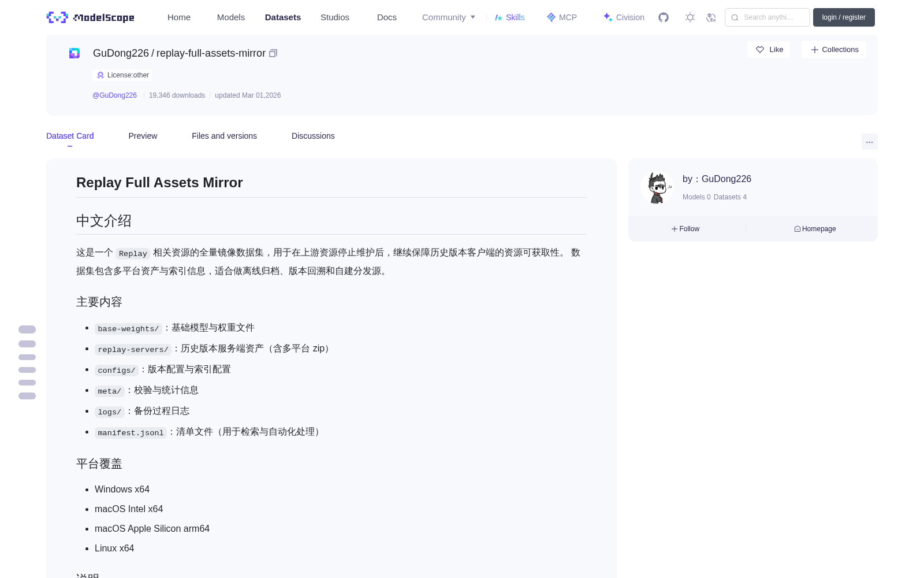The width and height of the screenshot is (924, 578).
Task: Expand the Community dropdown
Action: click(x=449, y=17)
